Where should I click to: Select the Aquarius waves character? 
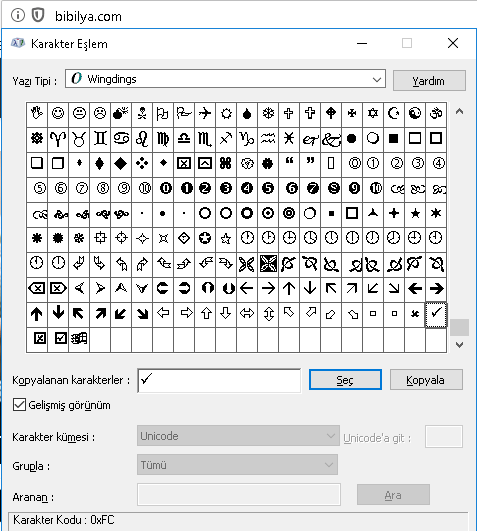(x=268, y=139)
